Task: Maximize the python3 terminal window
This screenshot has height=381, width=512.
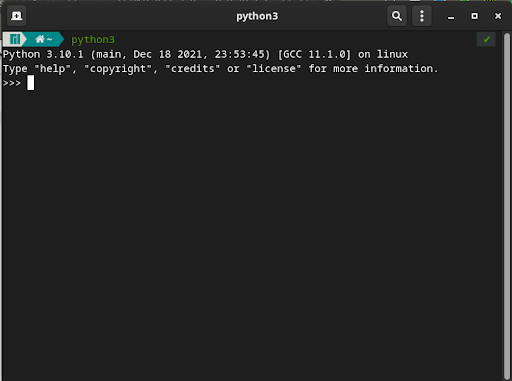Action: coord(474,16)
